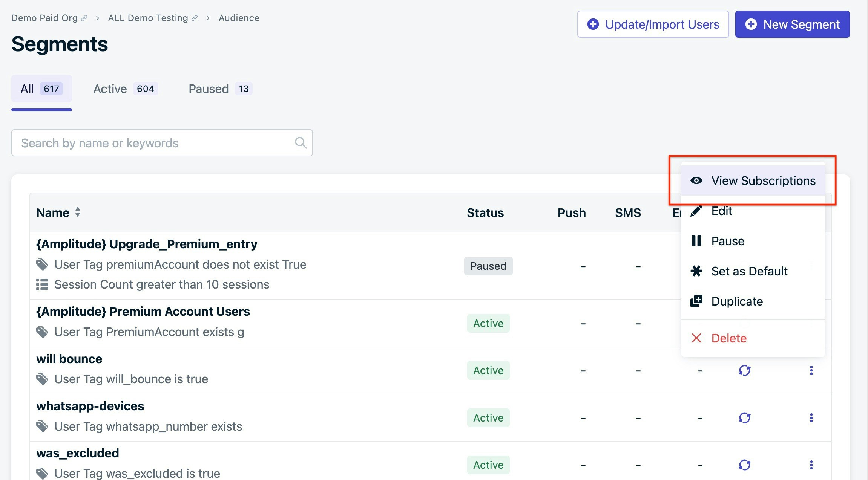The width and height of the screenshot is (868, 480).
Task: Click Set as Default menu option
Action: click(x=749, y=271)
